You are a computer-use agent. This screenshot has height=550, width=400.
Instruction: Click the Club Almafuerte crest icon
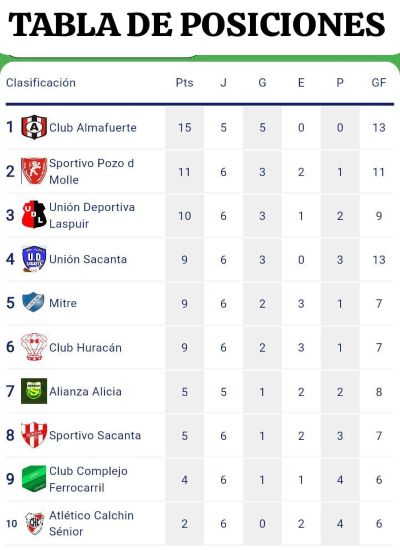[x=34, y=127]
